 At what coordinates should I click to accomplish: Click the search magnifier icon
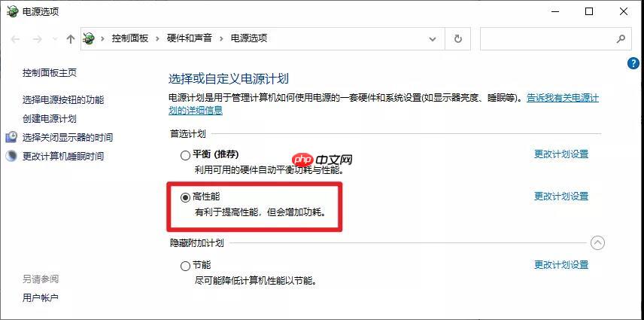coord(621,39)
